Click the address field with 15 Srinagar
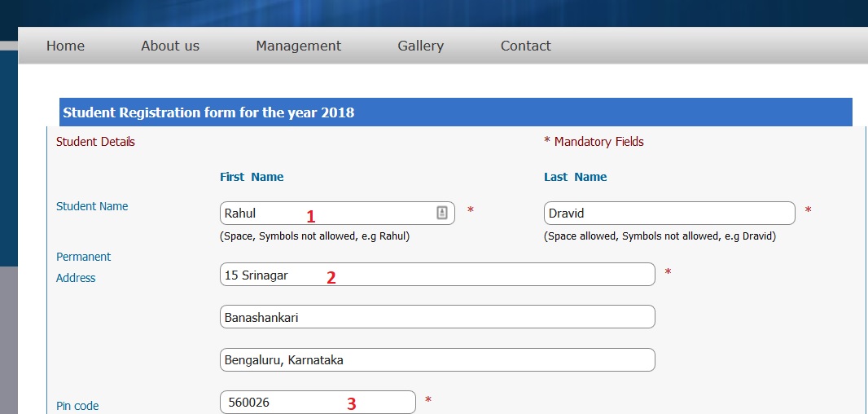This screenshot has width=868, height=414. coord(436,275)
